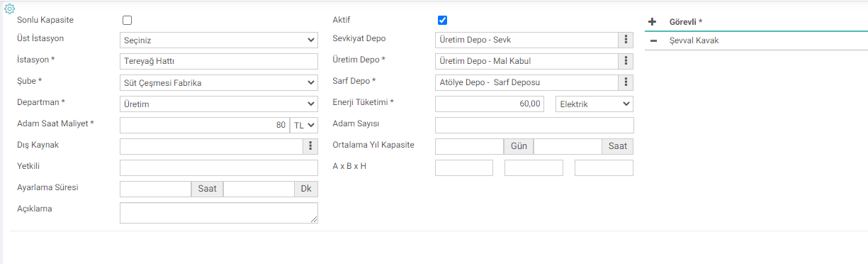Open Üretim Depo three-dot picker
Image resolution: width=868 pixels, height=264 pixels.
tap(626, 61)
